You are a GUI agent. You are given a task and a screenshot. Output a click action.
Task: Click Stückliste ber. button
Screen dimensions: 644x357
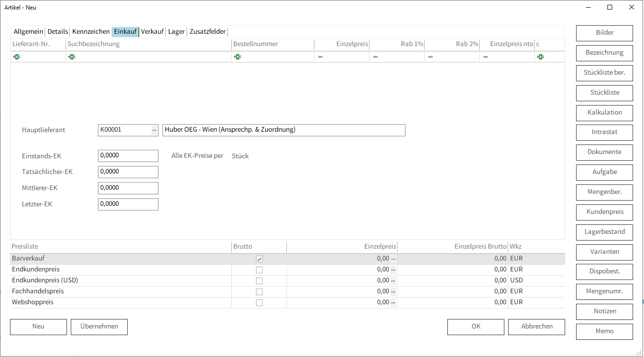point(605,73)
